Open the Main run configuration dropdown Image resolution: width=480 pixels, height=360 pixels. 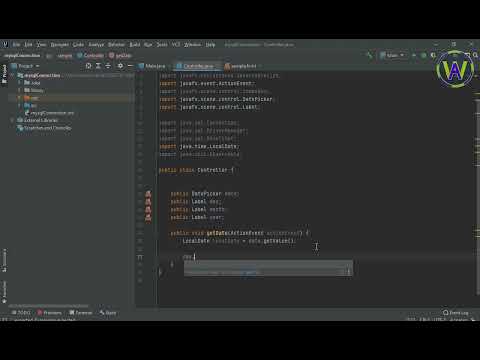click(392, 55)
